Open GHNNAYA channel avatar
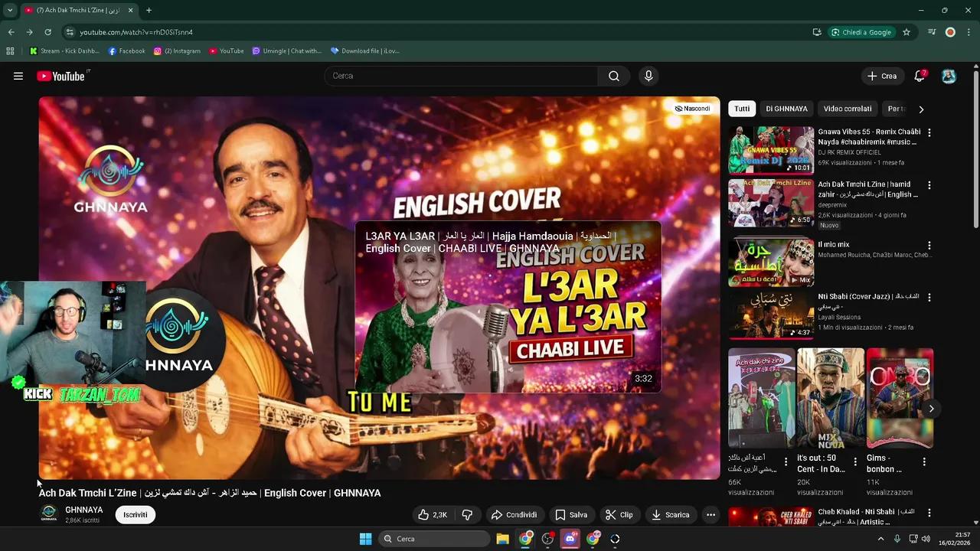This screenshot has height=551, width=980. pos(49,513)
